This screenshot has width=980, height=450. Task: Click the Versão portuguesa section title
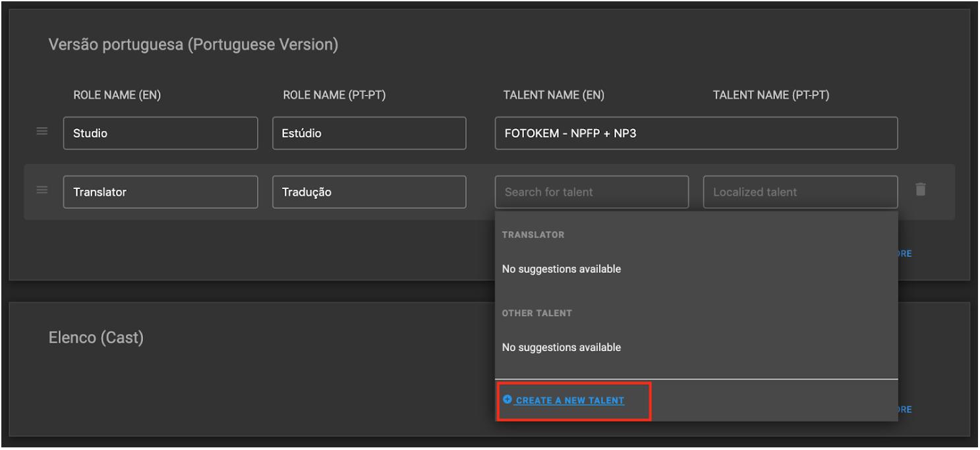coord(193,44)
